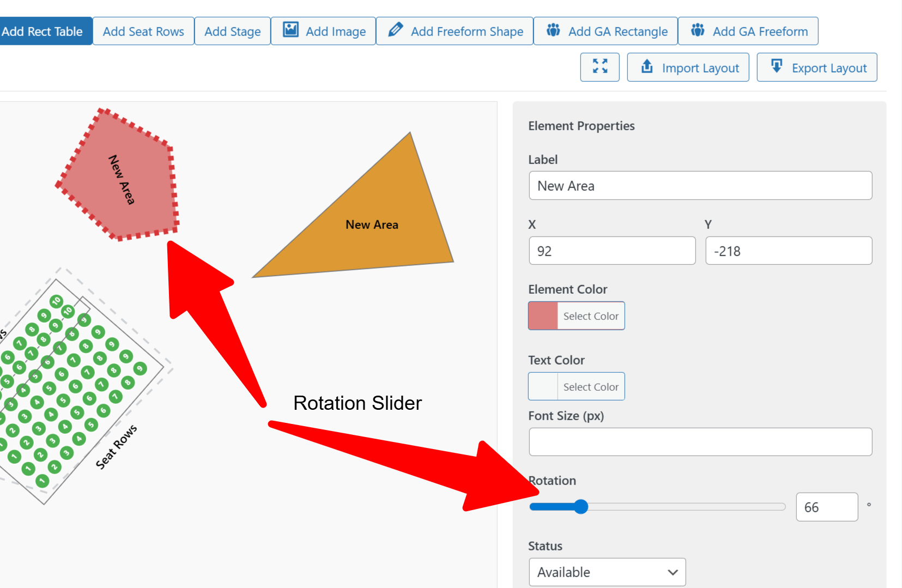
Task: Click the Y position input field
Action: click(x=788, y=251)
